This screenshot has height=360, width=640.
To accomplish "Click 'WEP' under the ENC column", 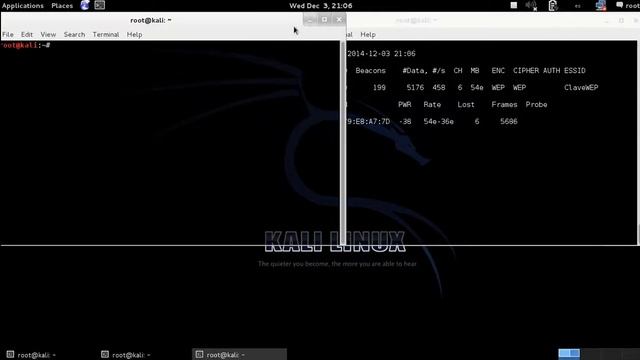I will [x=498, y=87].
